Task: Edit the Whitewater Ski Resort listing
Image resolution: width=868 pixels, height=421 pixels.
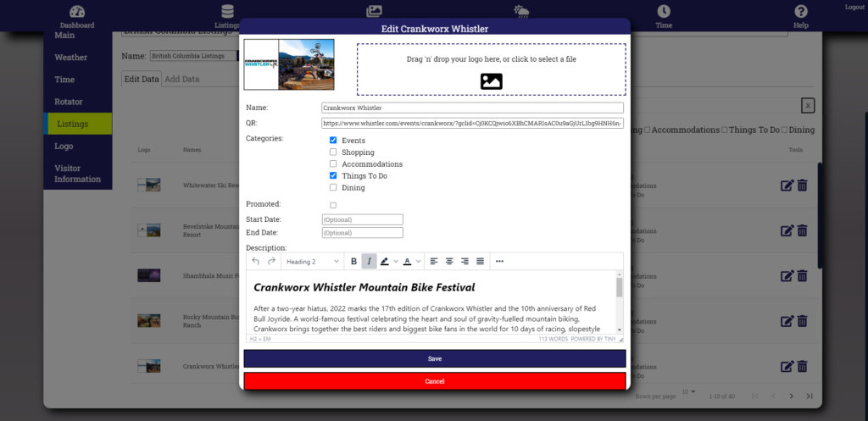Action: click(x=787, y=186)
